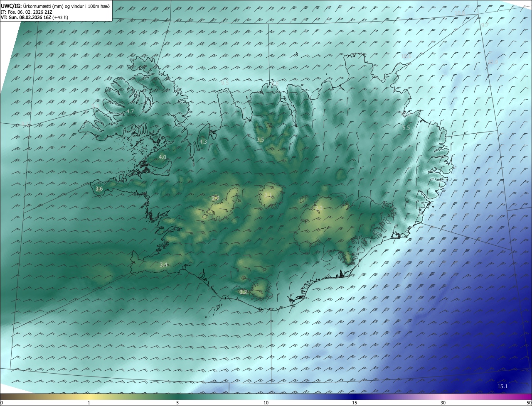Click the faint 9.5 value label

[x=225, y=83]
